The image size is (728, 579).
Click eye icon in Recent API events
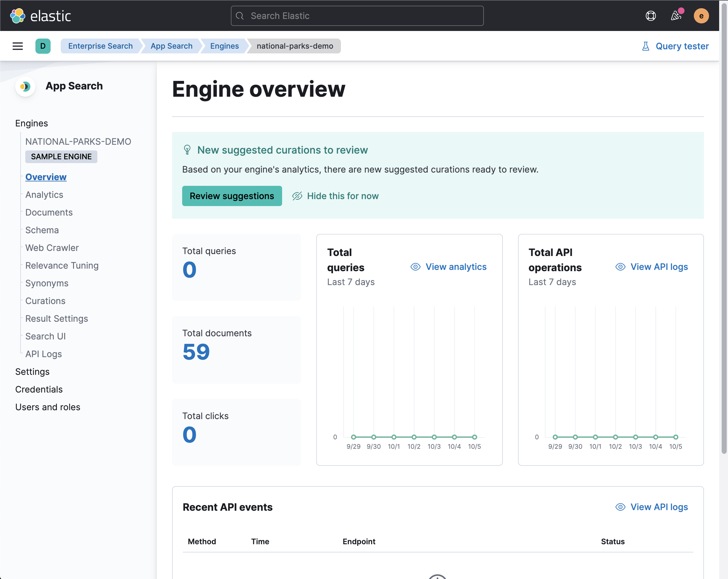click(x=620, y=507)
